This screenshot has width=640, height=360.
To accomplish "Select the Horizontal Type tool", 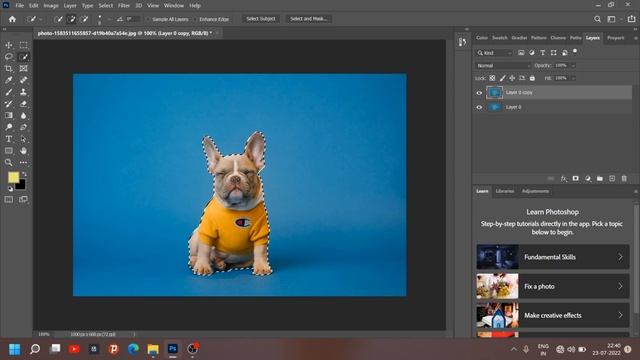I will 9,139.
